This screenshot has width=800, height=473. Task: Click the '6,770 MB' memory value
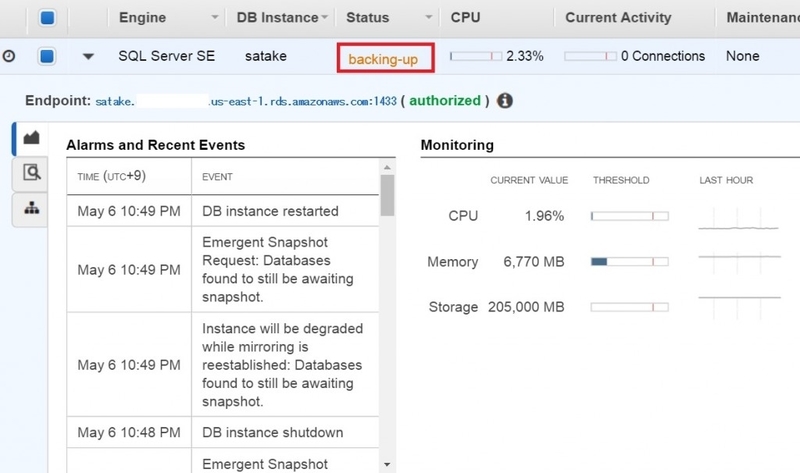pyautogui.click(x=534, y=262)
